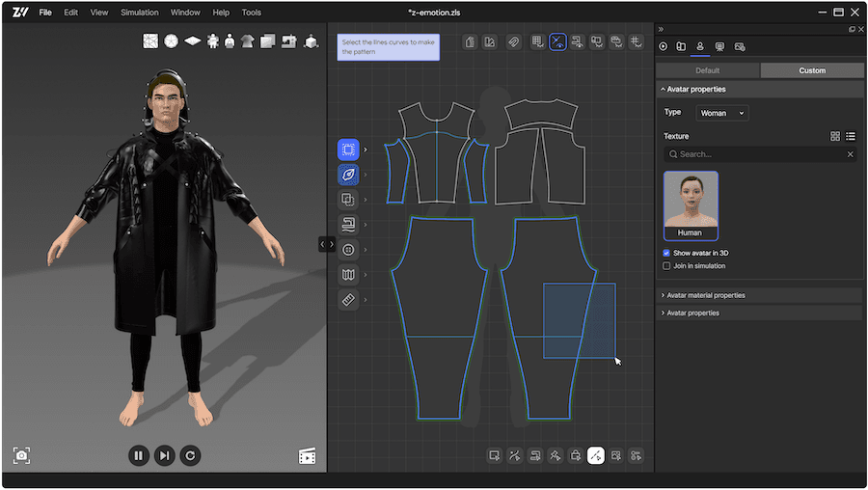Screen dimensions: 868x490
Task: Uncheck Show avatar in 3D
Action: click(x=666, y=253)
